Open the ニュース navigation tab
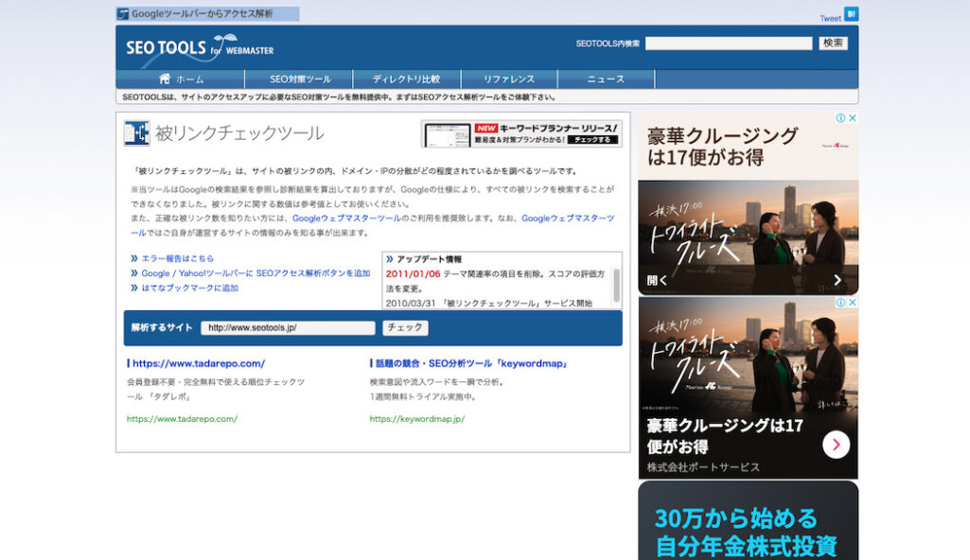The image size is (970, 560). click(x=606, y=79)
